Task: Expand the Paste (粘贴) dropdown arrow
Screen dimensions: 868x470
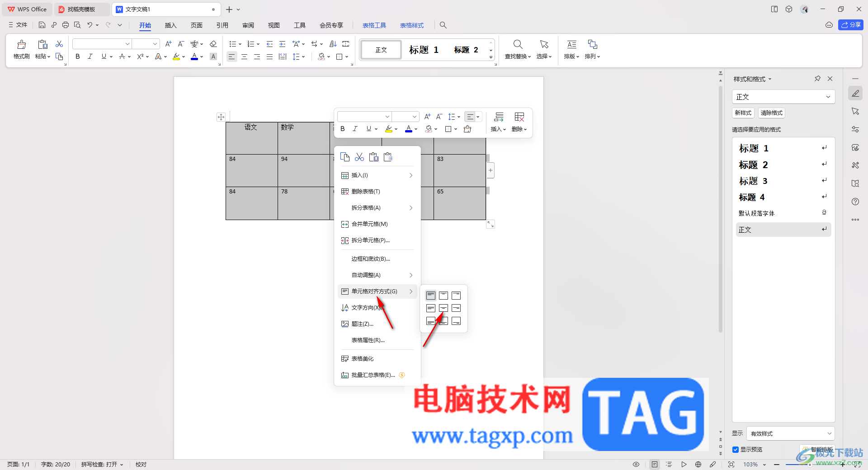Action: click(x=49, y=57)
